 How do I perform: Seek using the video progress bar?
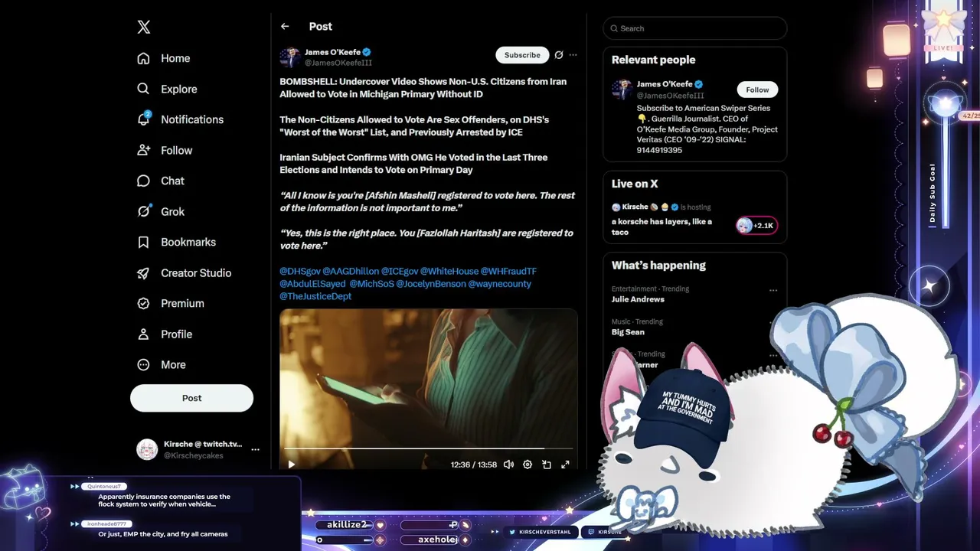(428, 448)
